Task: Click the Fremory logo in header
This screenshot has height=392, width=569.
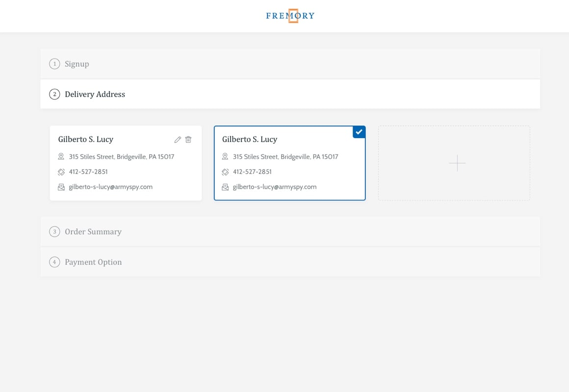Action: [x=290, y=16]
